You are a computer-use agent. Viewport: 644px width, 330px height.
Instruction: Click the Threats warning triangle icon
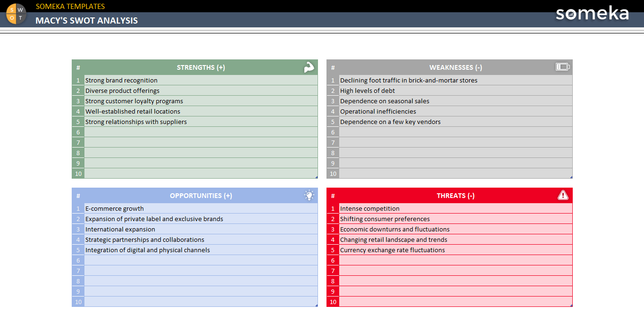coord(563,195)
